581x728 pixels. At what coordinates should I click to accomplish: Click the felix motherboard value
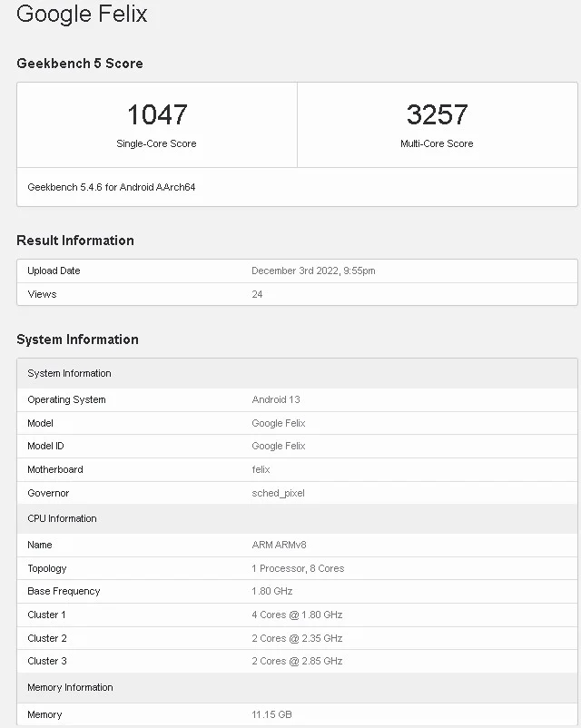coord(261,469)
